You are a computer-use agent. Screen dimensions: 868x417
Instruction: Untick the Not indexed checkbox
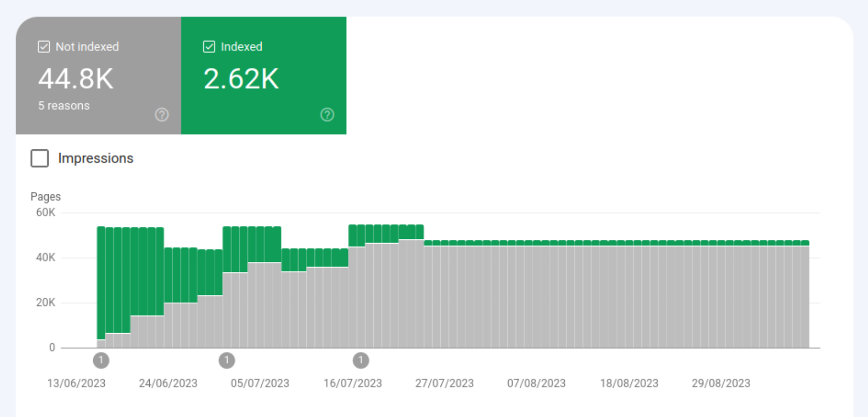(44, 47)
